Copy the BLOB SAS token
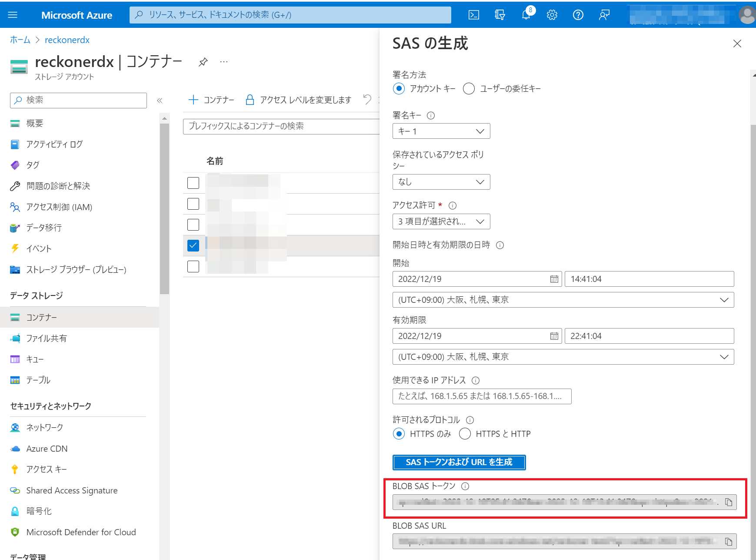756x560 pixels. coord(729,502)
